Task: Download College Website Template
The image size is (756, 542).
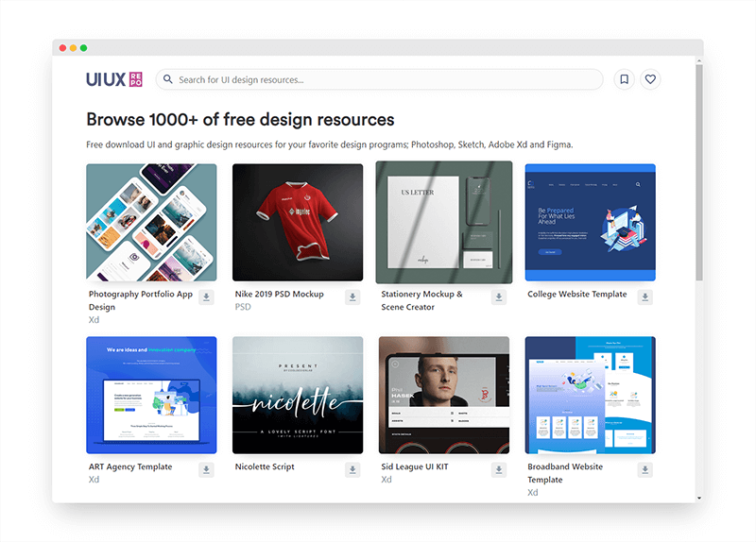Action: 645,296
